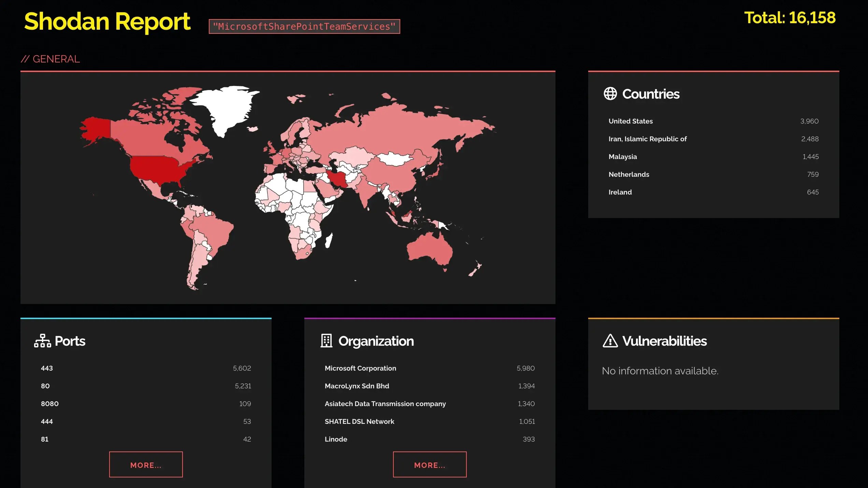Click the 109 count for port 8080
This screenshot has width=868, height=488.
(245, 404)
